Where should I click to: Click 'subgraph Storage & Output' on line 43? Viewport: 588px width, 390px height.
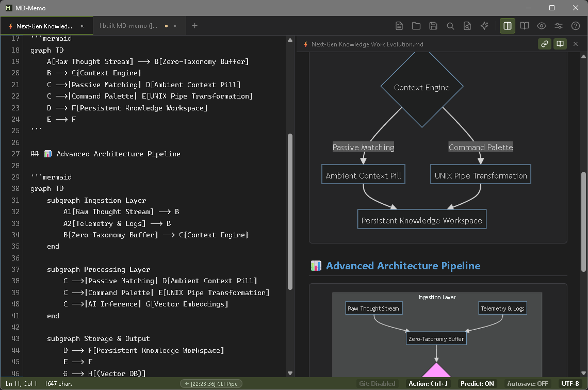(98, 338)
